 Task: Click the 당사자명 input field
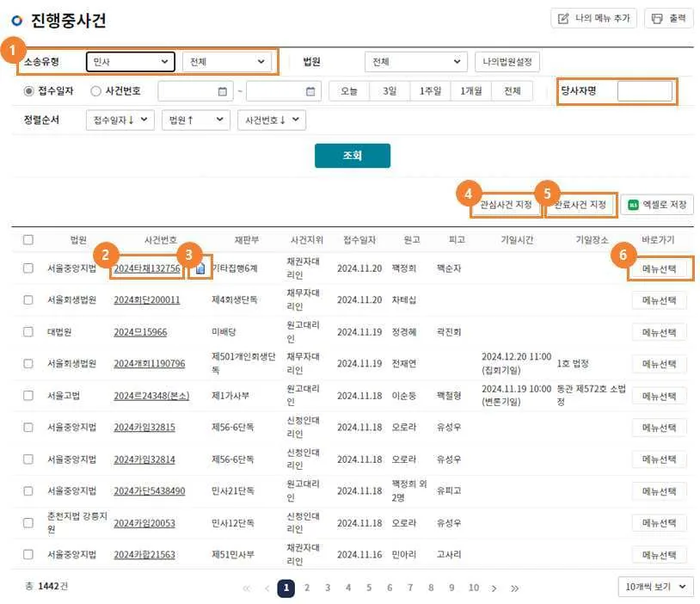(645, 91)
